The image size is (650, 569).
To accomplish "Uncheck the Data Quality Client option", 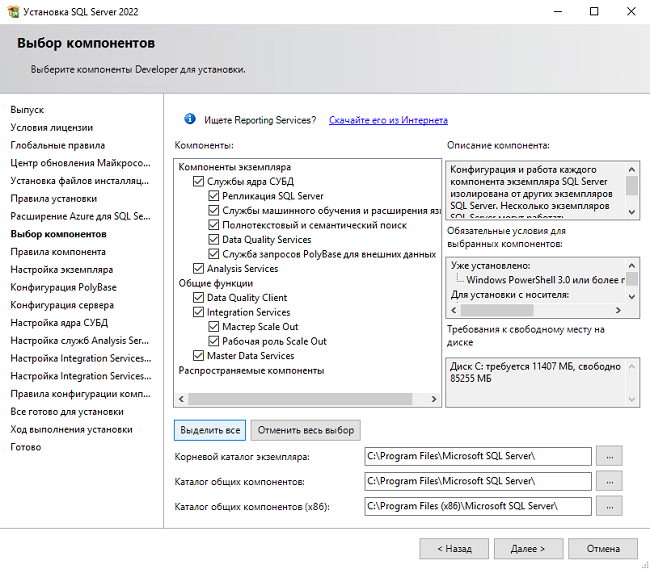I will [x=199, y=298].
